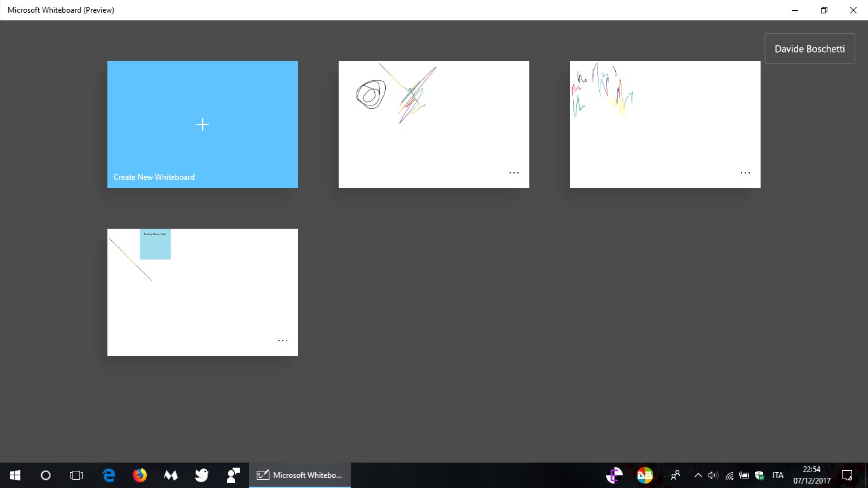
Task: Open Windows Defender shield tray icon
Action: [x=759, y=475]
